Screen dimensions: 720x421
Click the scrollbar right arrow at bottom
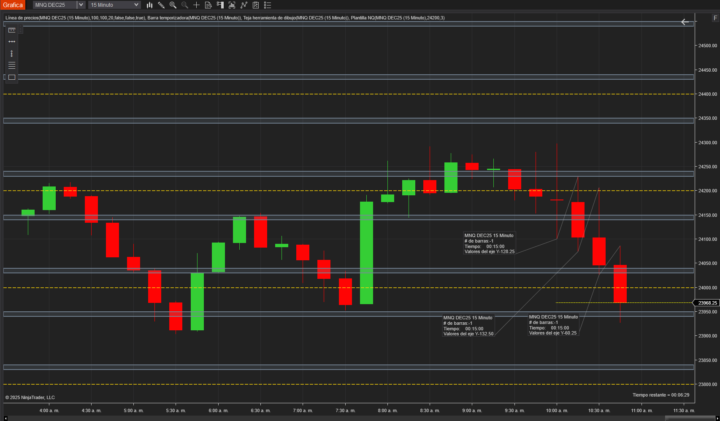click(717, 418)
